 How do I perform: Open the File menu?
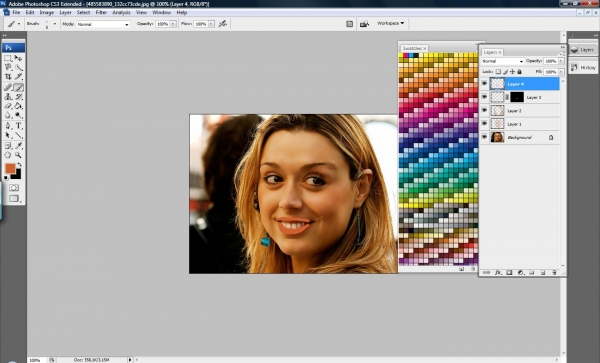pyautogui.click(x=16, y=13)
